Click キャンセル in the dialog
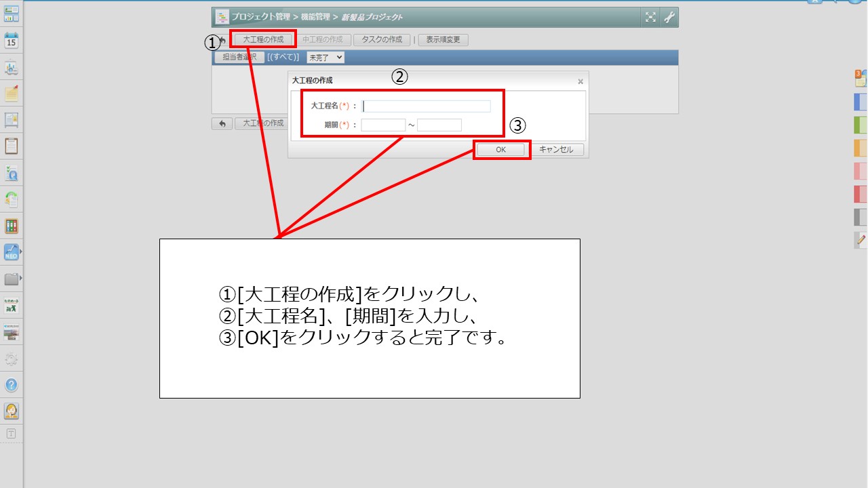868x488 pixels. (557, 150)
